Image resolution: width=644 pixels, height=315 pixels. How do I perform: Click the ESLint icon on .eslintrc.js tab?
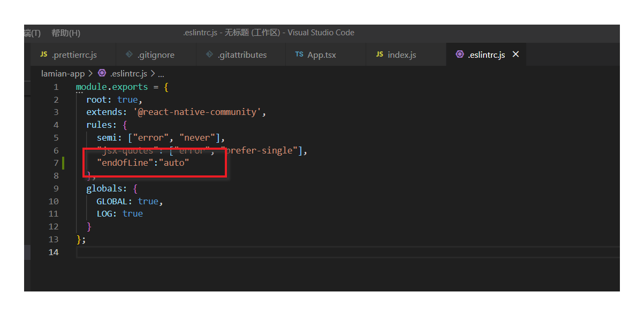tap(459, 55)
